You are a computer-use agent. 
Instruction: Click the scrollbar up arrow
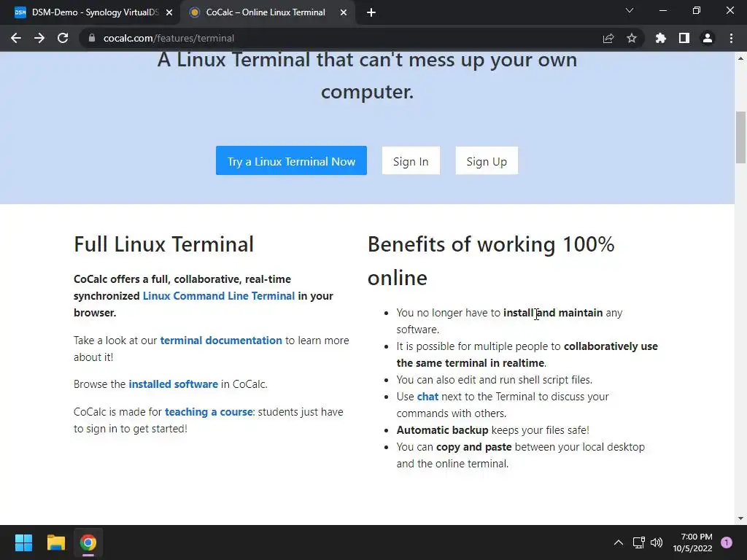(x=740, y=58)
